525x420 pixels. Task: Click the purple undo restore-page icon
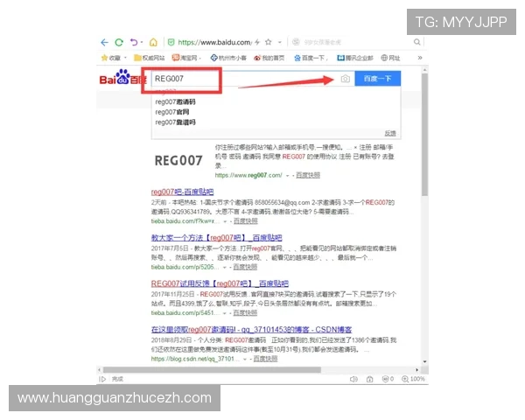134,42
